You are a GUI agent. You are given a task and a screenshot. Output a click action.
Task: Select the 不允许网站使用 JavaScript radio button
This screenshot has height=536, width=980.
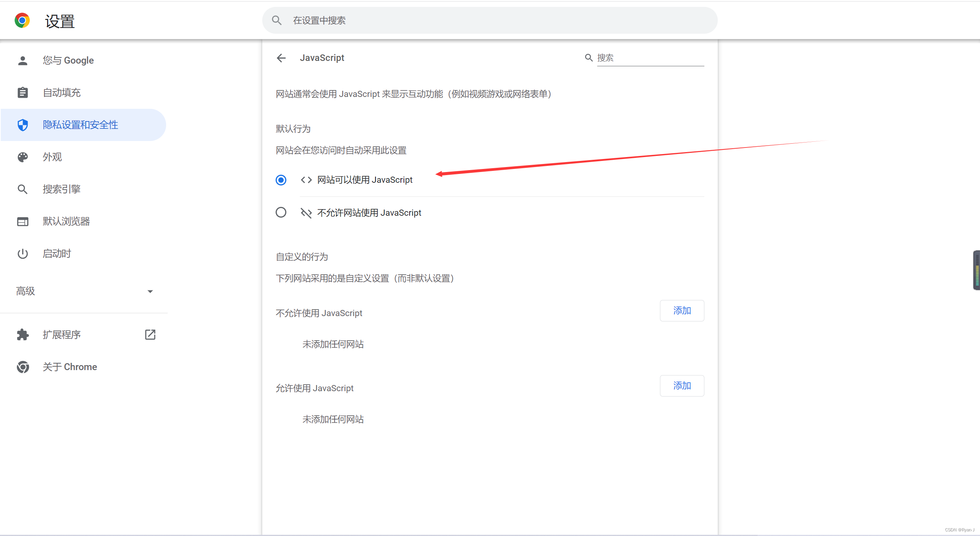(281, 212)
